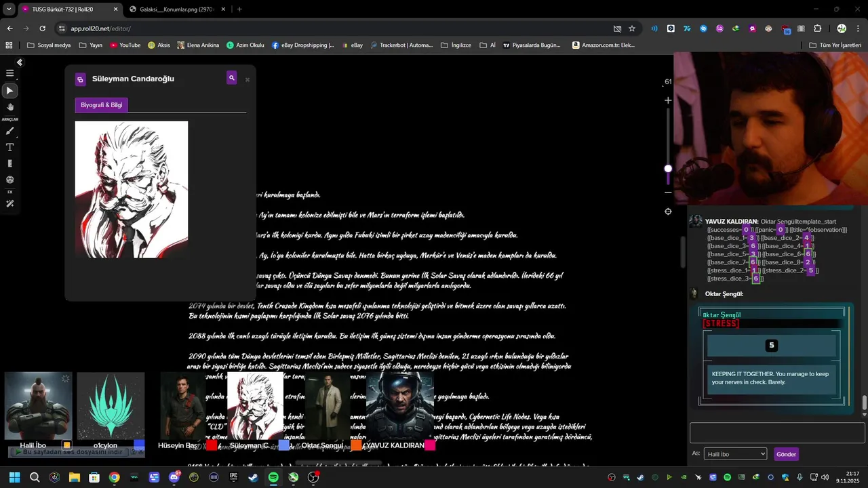Pop out Süleyman Candaroğlu sheet window
Screen dimensions: 868x488
pos(80,79)
